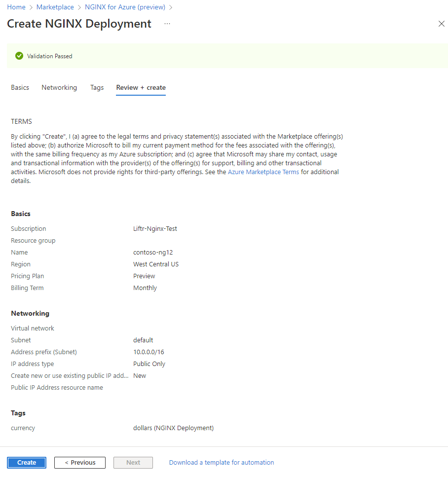Click the Networking section heading

pos(30,314)
